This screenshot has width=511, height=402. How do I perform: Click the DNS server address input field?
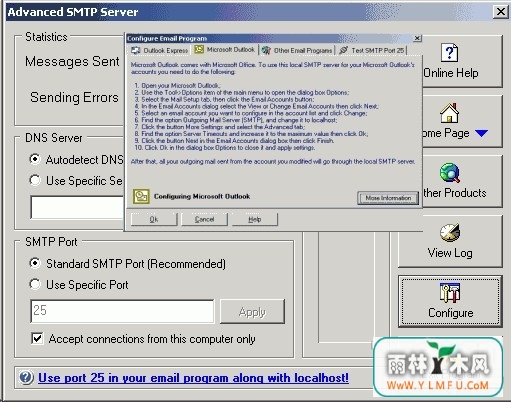tap(77, 207)
